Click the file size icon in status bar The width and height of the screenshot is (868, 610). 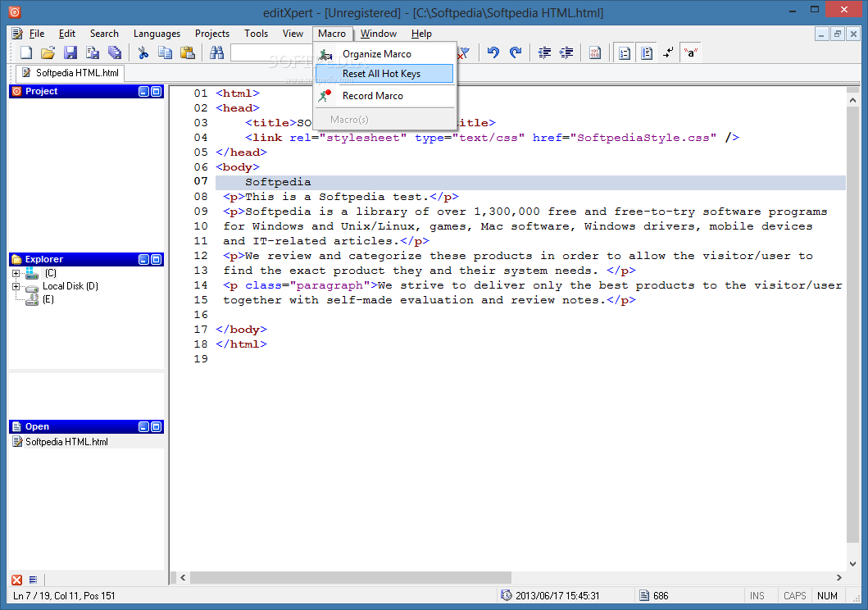pyautogui.click(x=643, y=595)
